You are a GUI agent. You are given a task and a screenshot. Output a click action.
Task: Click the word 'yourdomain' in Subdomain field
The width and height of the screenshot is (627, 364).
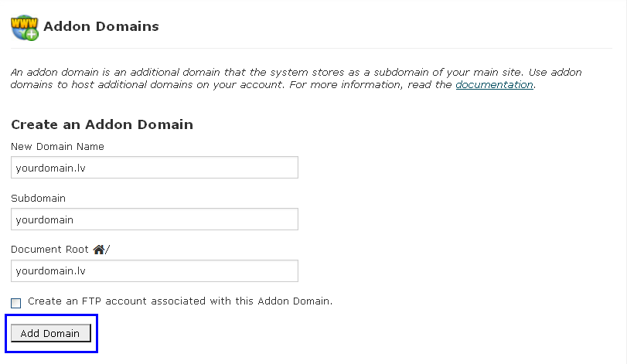coord(44,219)
